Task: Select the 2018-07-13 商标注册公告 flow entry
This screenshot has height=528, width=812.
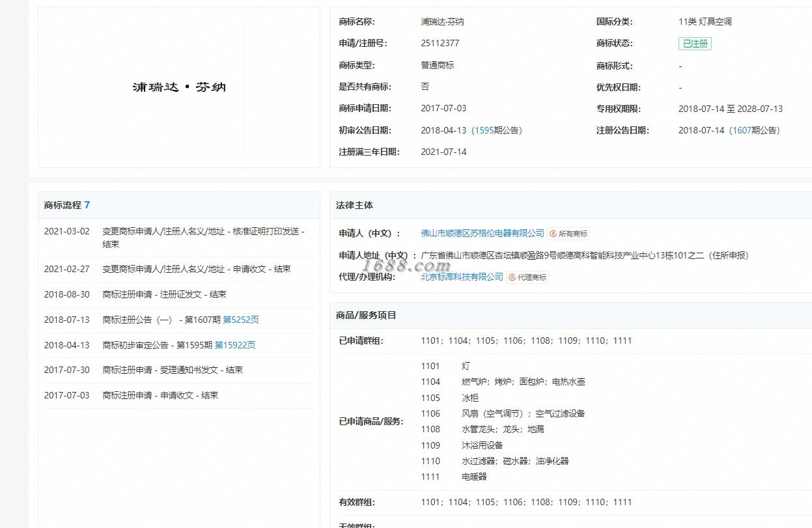Action: tap(178, 320)
